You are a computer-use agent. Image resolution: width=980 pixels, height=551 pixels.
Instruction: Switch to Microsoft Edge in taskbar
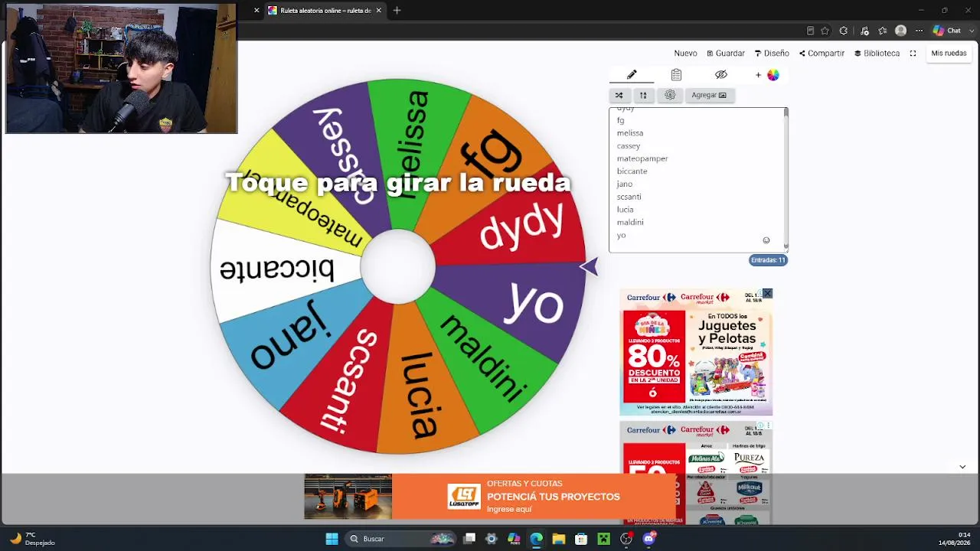tap(536, 539)
